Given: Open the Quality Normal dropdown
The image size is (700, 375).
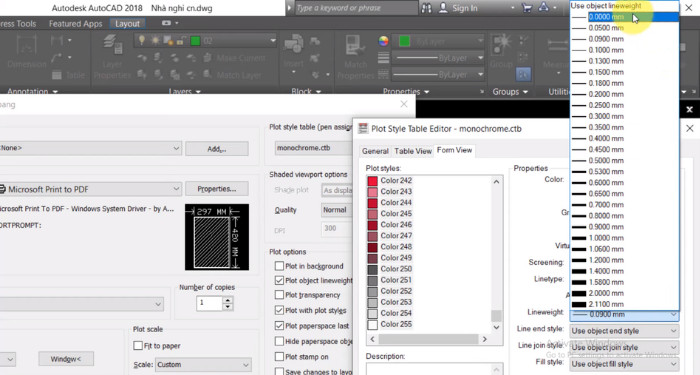Looking at the screenshot, I should click(x=337, y=210).
